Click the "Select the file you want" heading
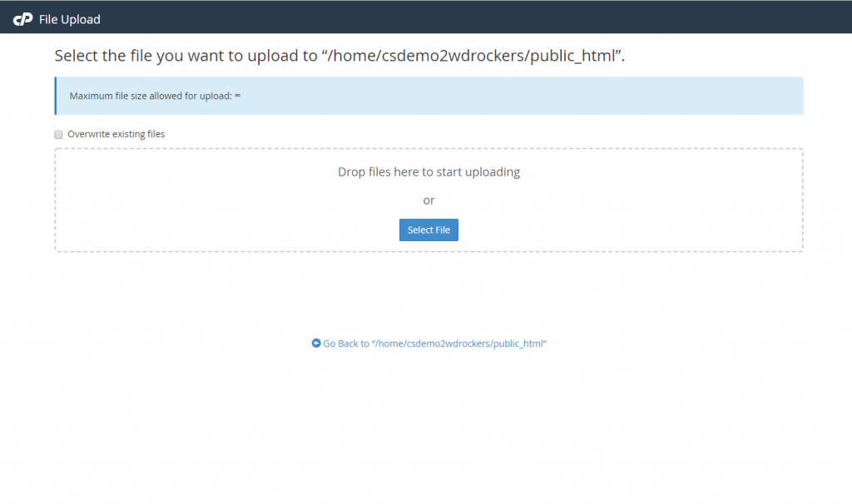Screen dimensions: 852x504 (x=183, y=57)
